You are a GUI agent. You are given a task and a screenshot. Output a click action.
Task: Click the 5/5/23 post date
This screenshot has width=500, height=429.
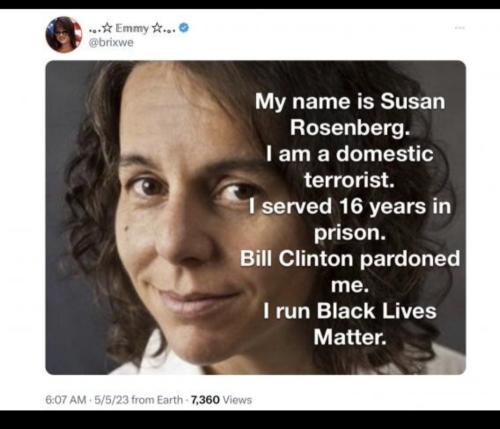(x=112, y=399)
